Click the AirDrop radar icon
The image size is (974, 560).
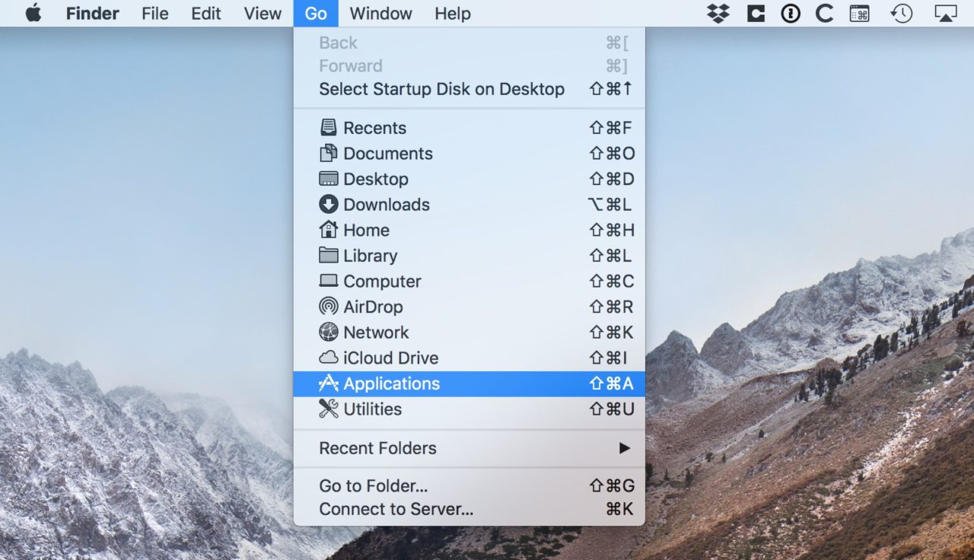point(329,307)
